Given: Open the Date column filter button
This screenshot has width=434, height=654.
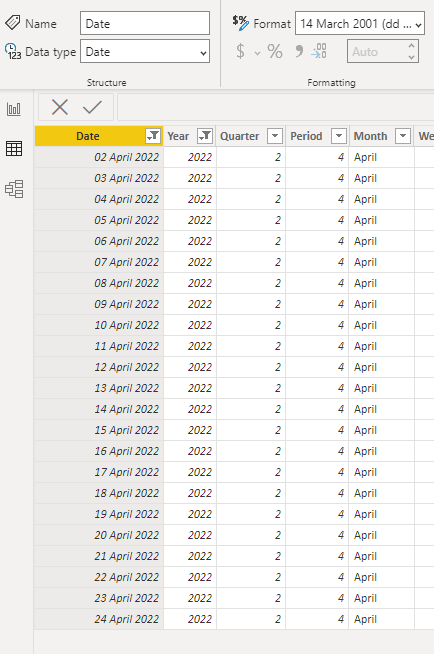Looking at the screenshot, I should [153, 136].
